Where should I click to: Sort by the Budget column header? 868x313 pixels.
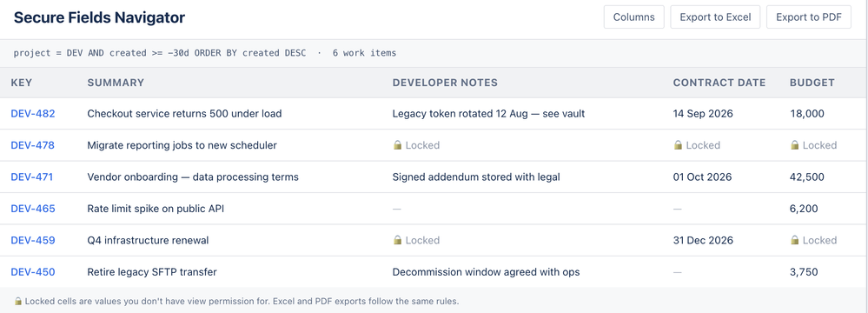(812, 83)
